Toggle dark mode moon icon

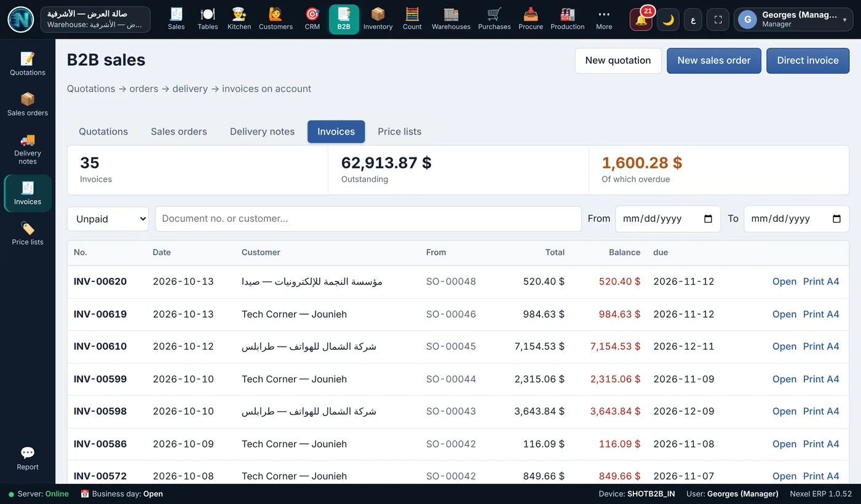pos(668,20)
